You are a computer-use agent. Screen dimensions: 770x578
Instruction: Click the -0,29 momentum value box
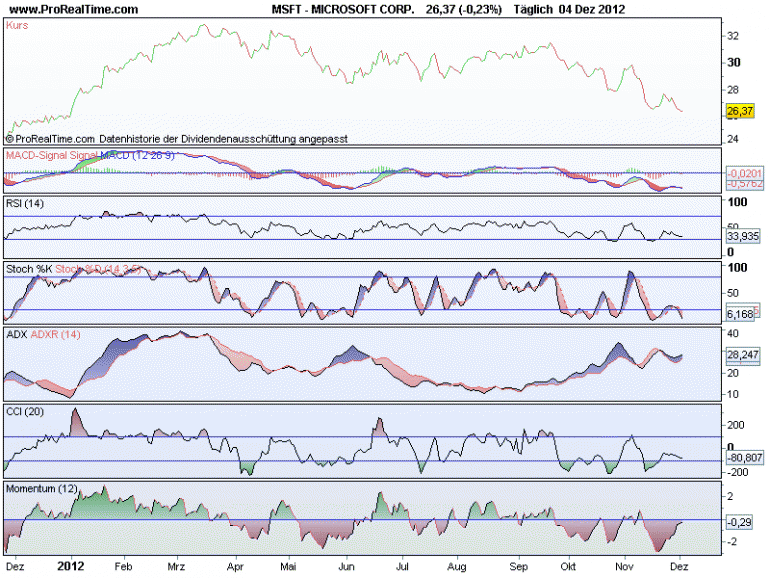[x=740, y=522]
